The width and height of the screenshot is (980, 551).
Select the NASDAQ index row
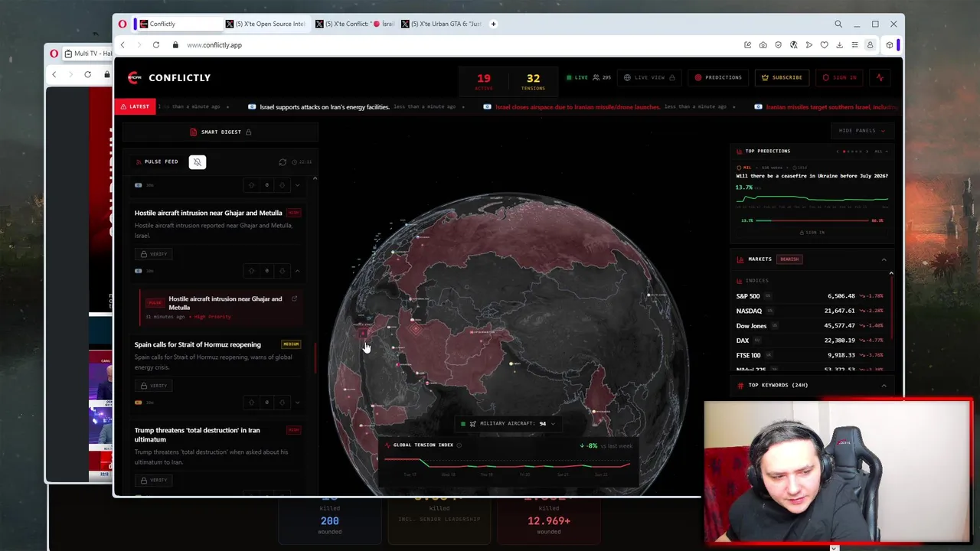pos(810,311)
